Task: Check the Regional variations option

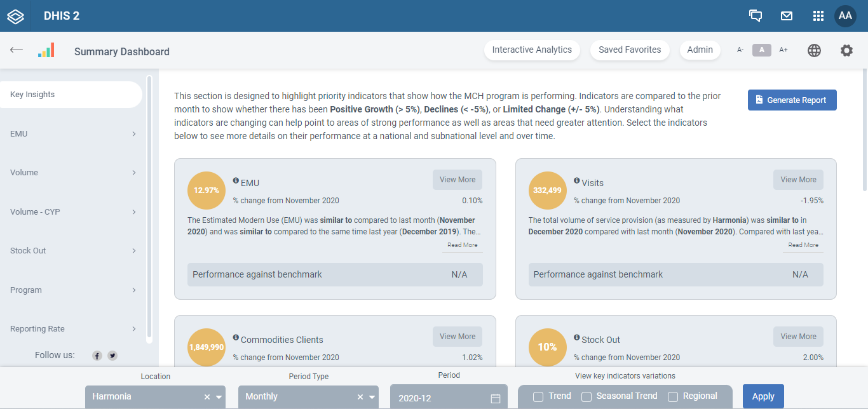Action: point(673,395)
